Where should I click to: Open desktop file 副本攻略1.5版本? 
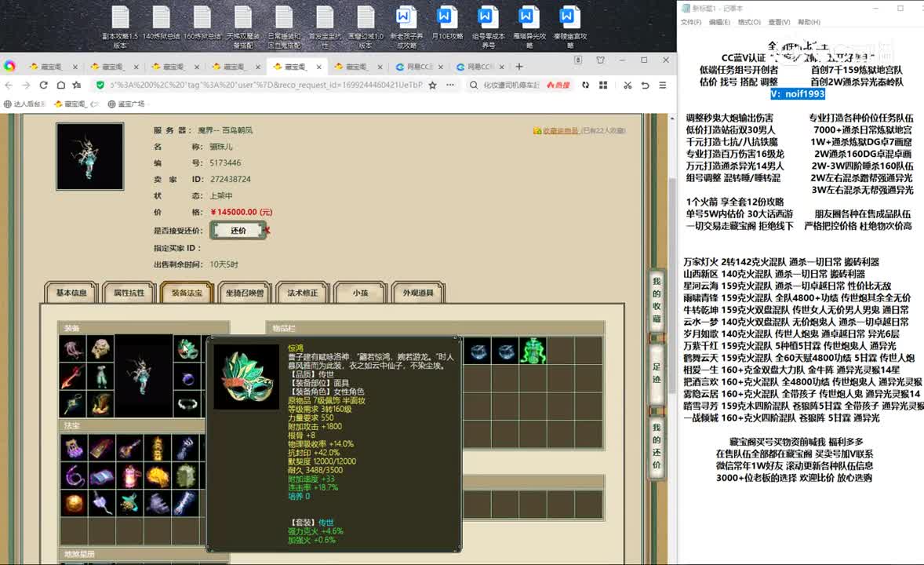point(120,27)
